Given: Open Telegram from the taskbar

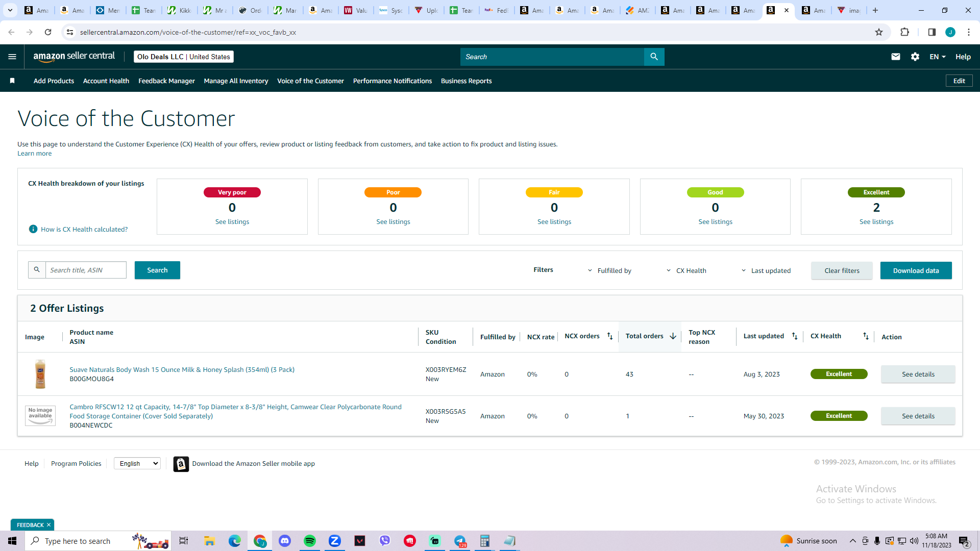Looking at the screenshot, I should [460, 541].
